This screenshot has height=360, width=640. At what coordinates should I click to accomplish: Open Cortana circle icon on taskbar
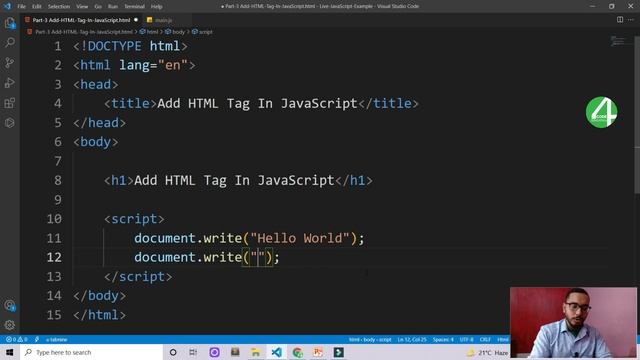pos(173,352)
